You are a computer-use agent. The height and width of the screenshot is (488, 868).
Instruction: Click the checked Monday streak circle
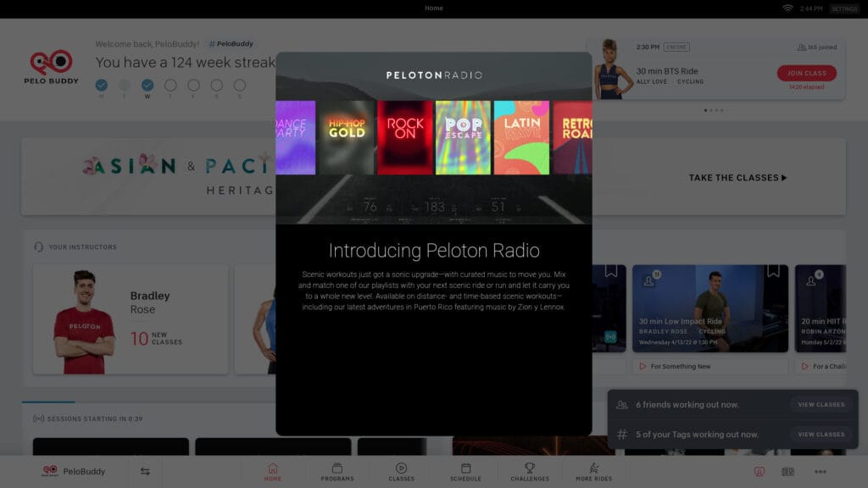tap(102, 85)
